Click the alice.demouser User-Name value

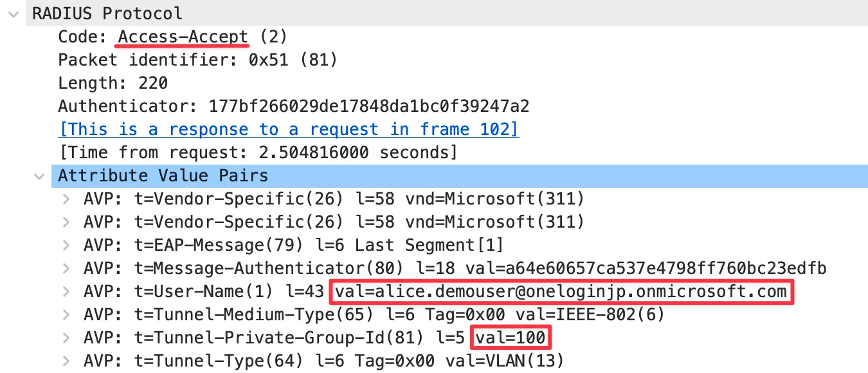561,292
